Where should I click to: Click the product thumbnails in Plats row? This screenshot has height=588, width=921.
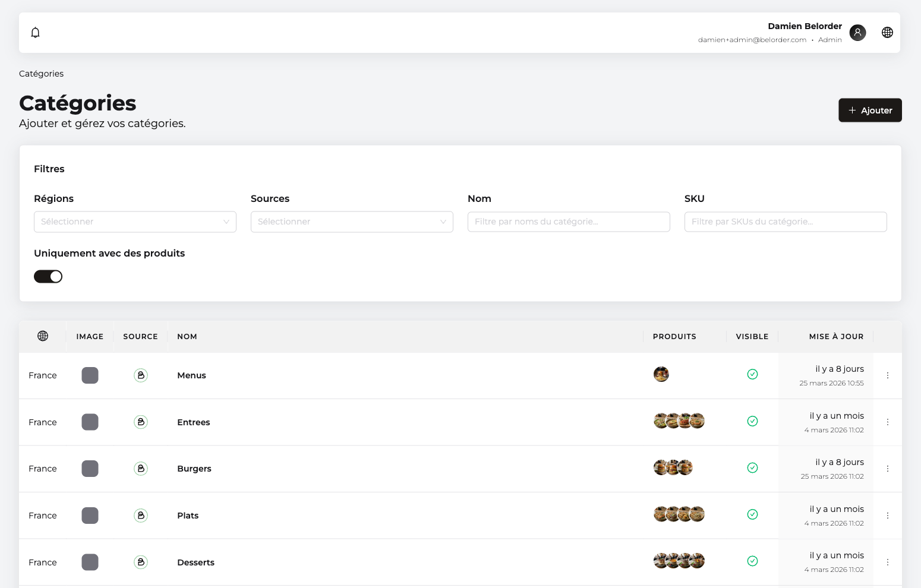(x=679, y=514)
